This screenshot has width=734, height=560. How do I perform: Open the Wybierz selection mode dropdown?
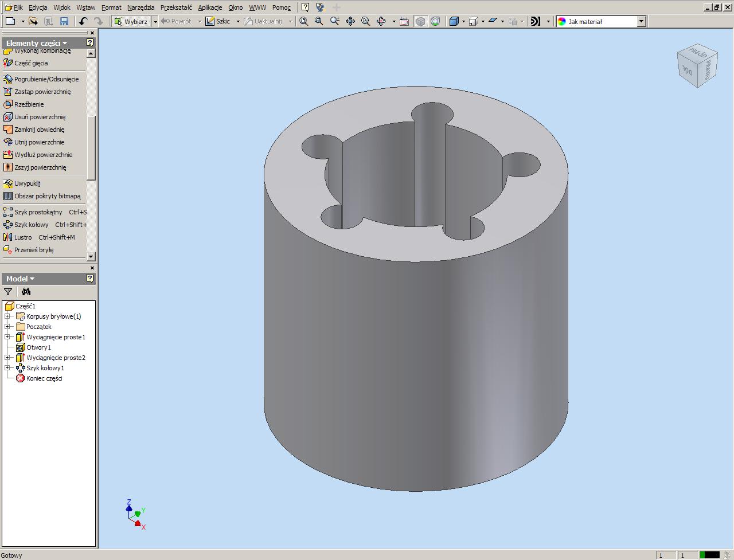(x=155, y=21)
